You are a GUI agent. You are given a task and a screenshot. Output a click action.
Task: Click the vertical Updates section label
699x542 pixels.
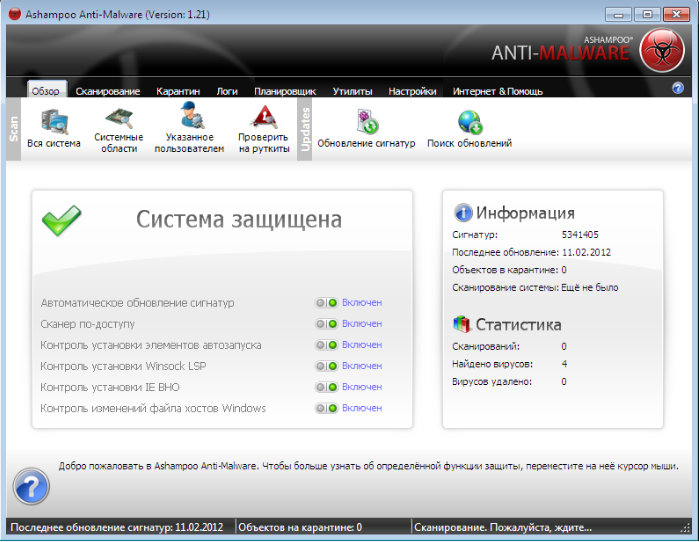304,129
